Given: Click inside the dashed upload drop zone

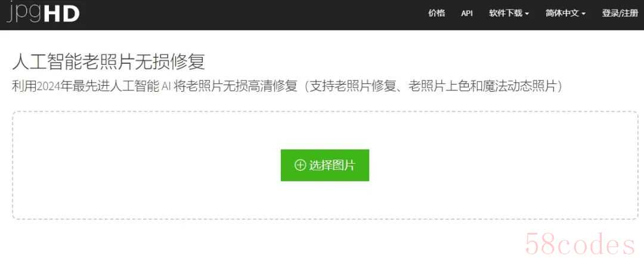Looking at the screenshot, I should click(325, 165).
